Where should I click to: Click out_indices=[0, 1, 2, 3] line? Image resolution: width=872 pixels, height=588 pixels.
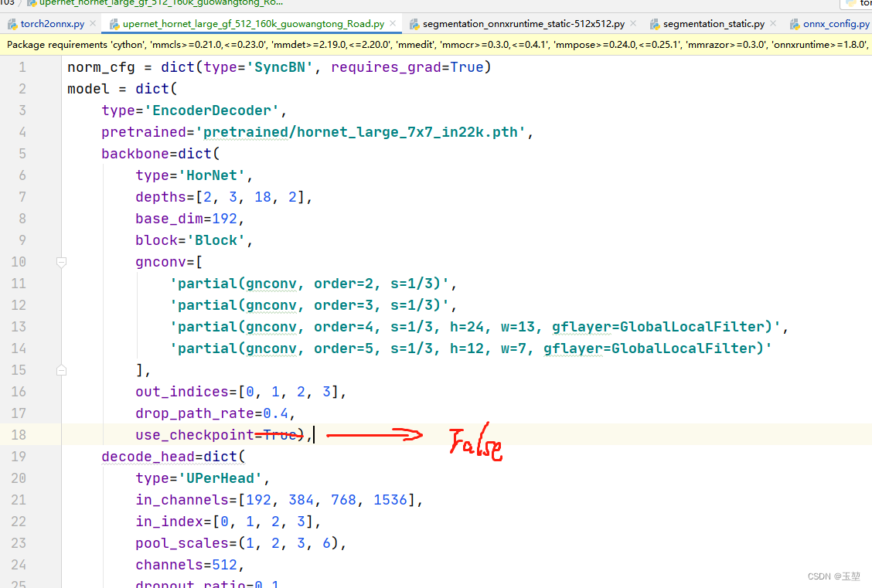(x=240, y=392)
